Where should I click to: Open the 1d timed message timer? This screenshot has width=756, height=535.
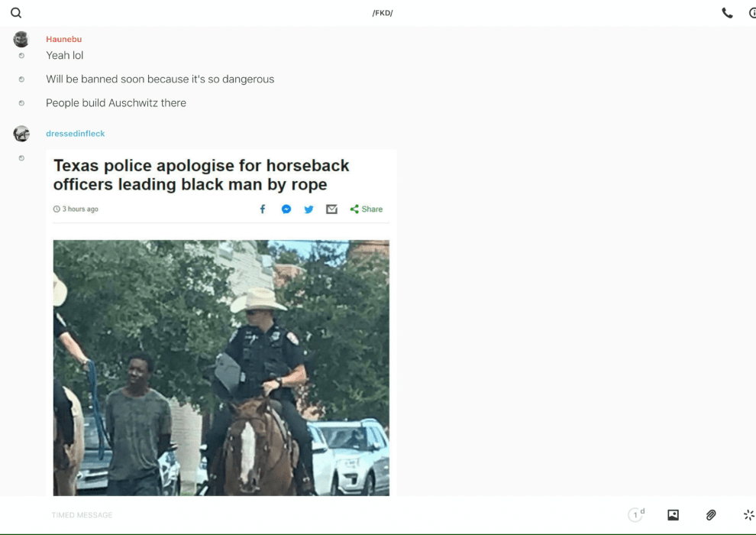coord(636,515)
